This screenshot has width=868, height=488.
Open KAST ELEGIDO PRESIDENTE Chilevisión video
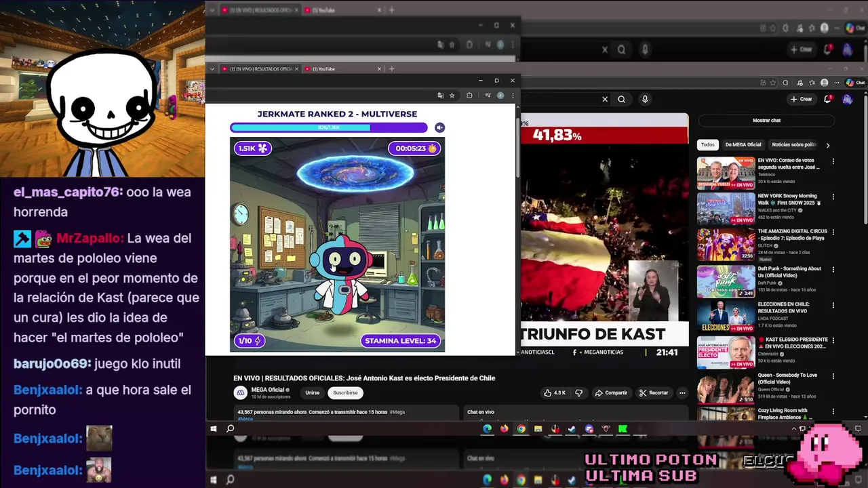(726, 352)
